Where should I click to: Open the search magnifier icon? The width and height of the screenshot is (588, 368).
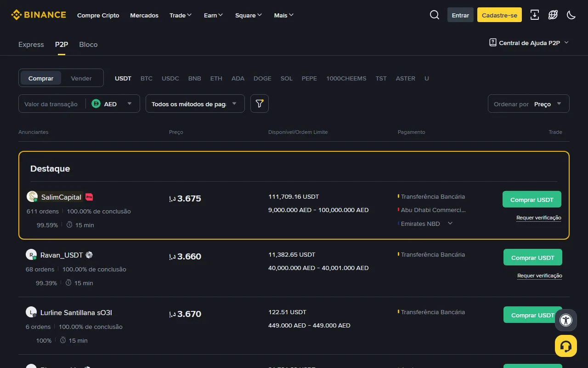[435, 15]
